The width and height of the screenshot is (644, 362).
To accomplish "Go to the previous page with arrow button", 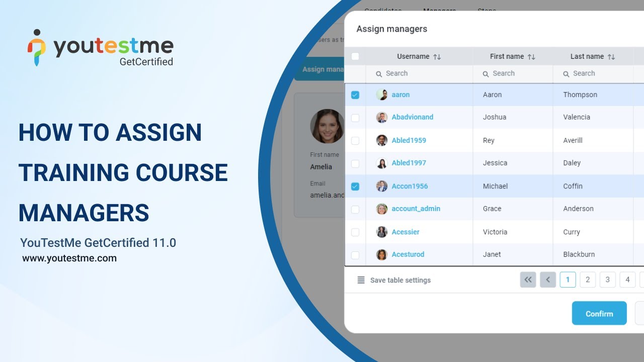I will (x=548, y=280).
